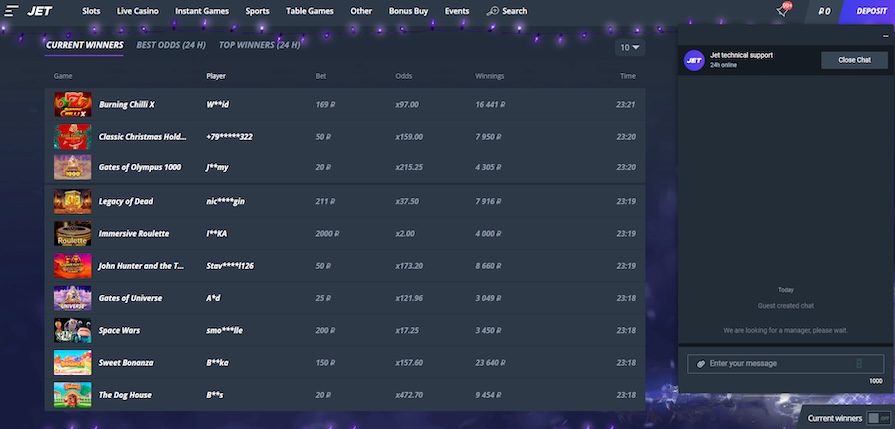Open the Other menu item
Screen dimensions: 895x429
361,11
